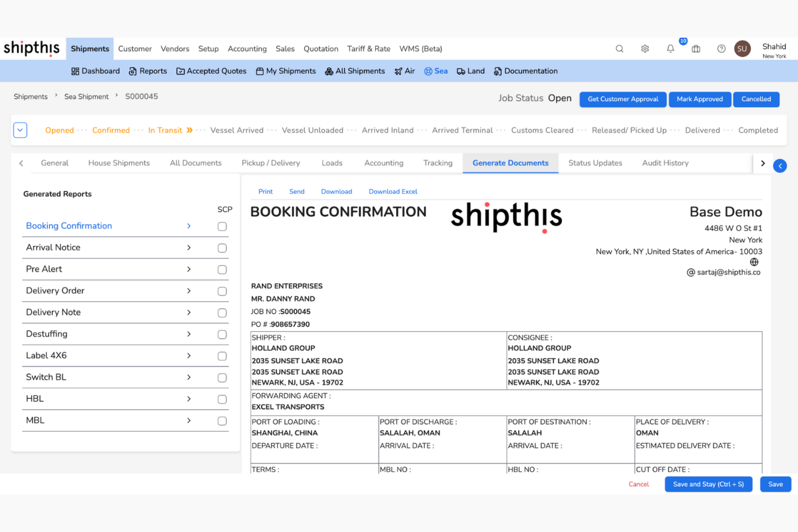This screenshot has width=798, height=532.
Task: Expand Delivery Order report chevron
Action: coord(189,291)
